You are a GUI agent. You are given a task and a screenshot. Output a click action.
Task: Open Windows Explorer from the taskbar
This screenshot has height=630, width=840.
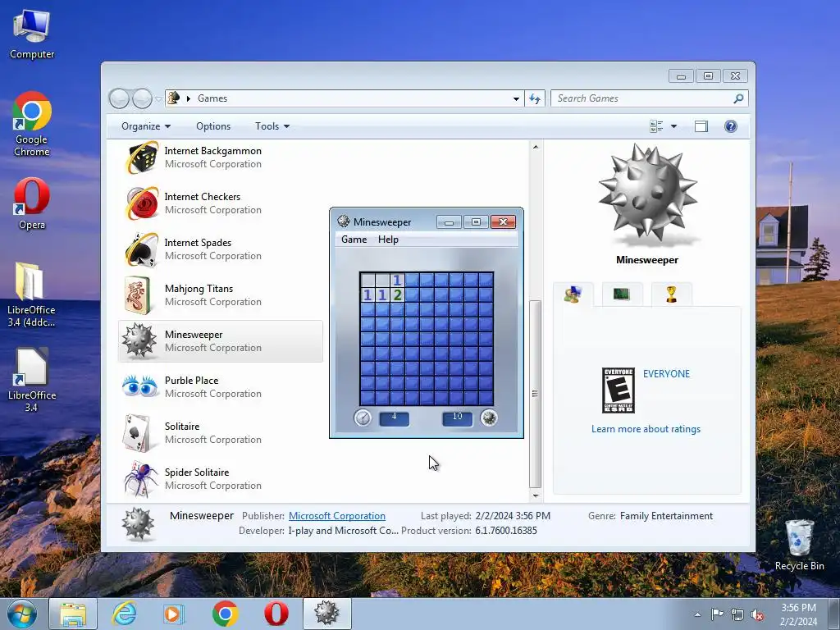tap(73, 614)
